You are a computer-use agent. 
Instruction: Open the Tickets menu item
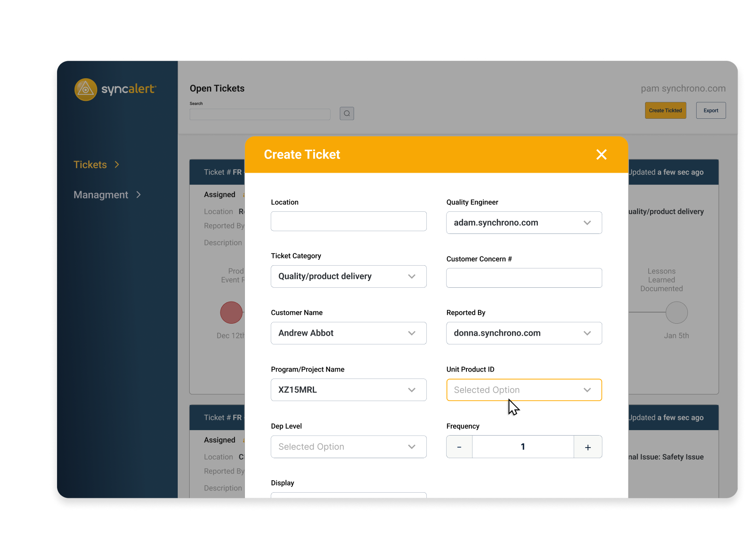click(90, 165)
